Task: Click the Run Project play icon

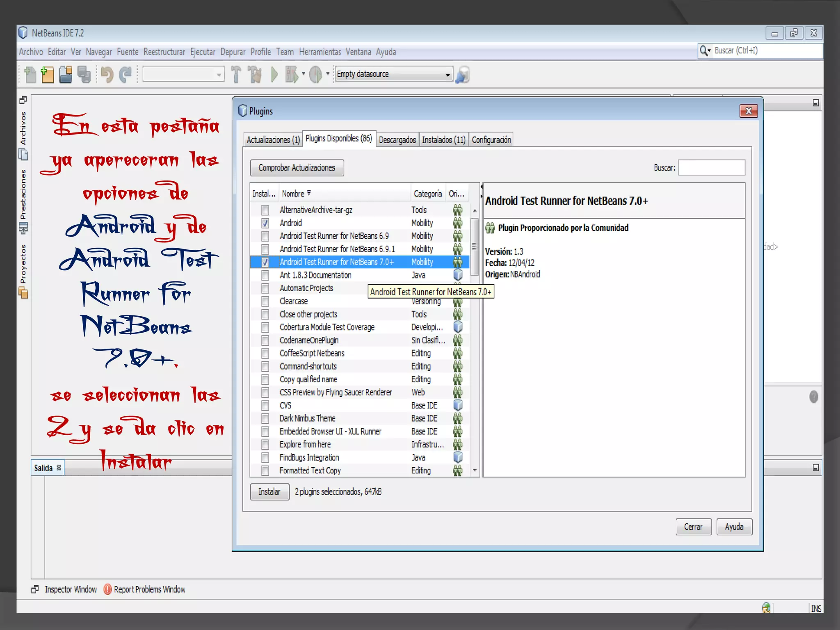Action: coord(274,75)
